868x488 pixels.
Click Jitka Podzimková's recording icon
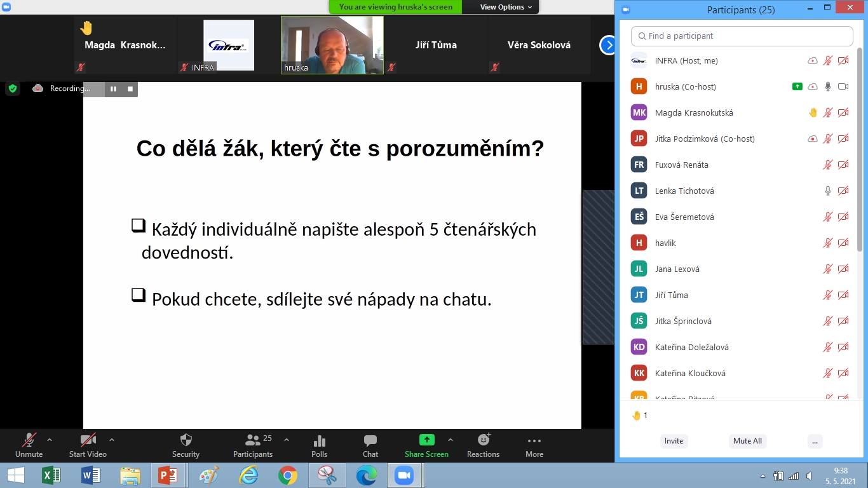(x=813, y=139)
